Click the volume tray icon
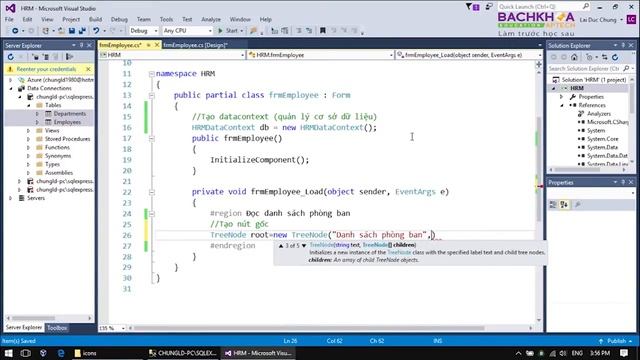Screen dimensions: 640x360 pyautogui.click(x=563, y=353)
